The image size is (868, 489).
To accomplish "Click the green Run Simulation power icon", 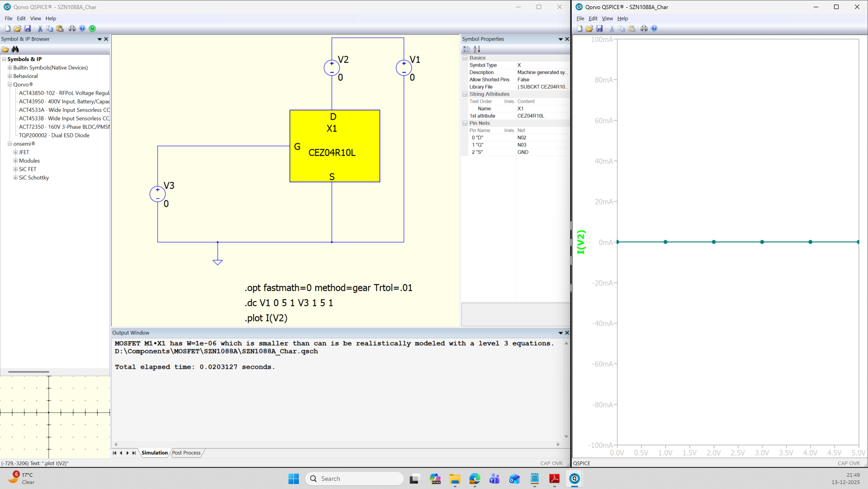I will click(x=92, y=29).
